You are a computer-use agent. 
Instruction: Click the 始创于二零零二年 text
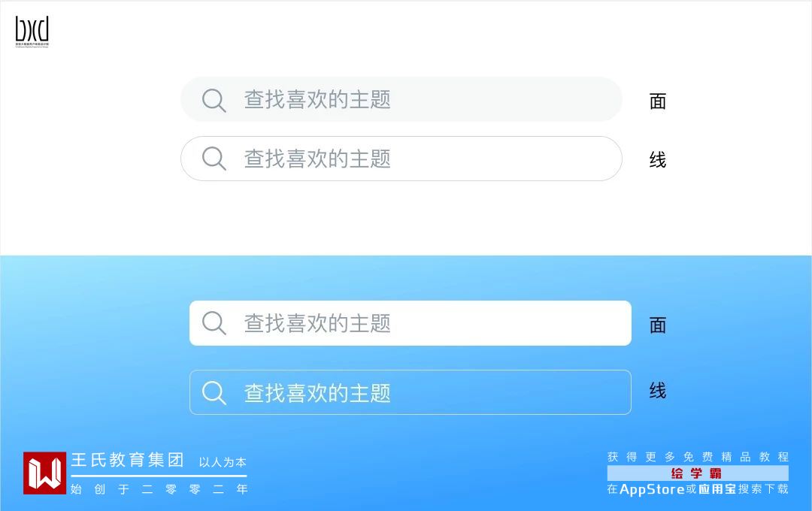[x=159, y=489]
